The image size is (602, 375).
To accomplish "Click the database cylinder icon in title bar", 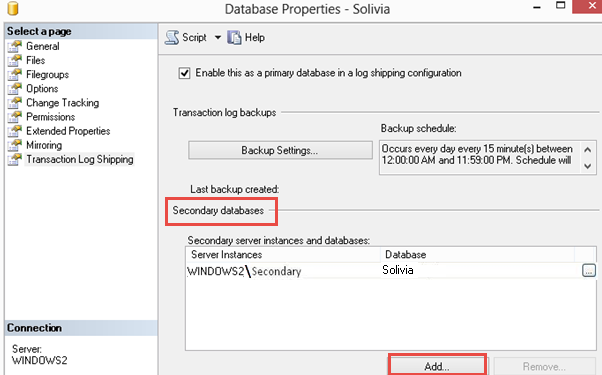I will click(13, 8).
